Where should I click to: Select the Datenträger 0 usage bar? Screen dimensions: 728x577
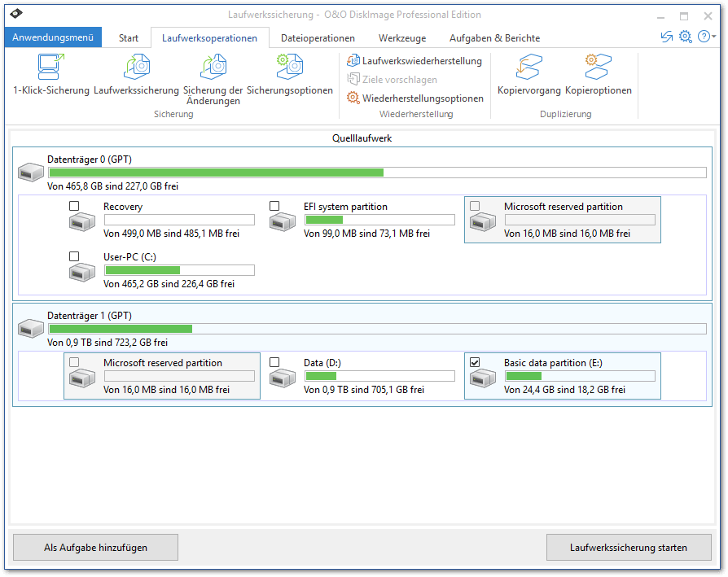(377, 173)
